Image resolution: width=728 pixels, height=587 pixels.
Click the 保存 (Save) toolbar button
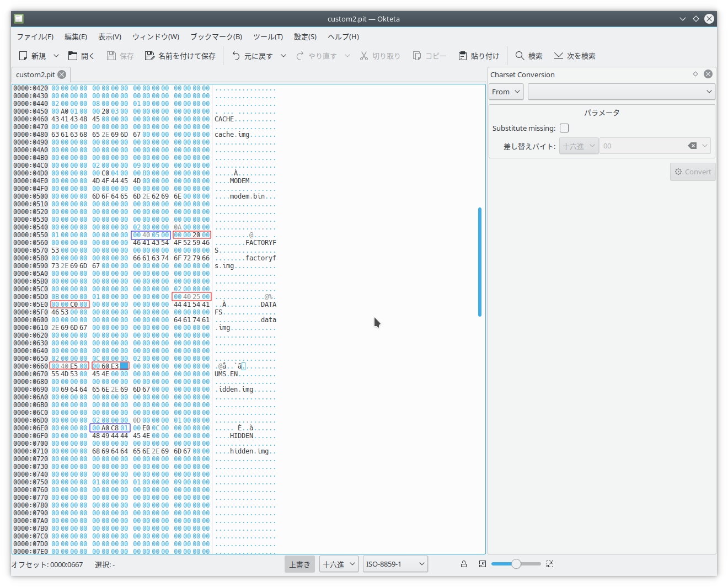(x=120, y=56)
